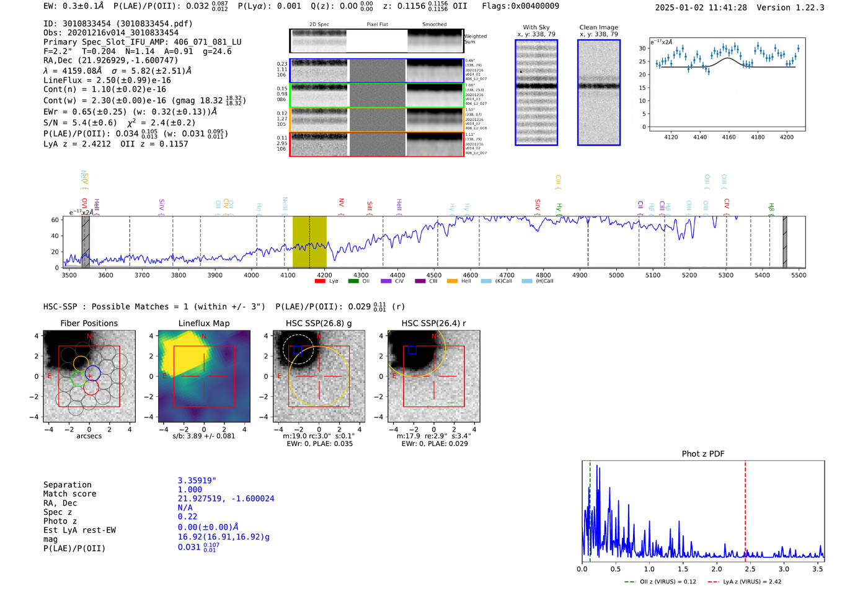
Task: Click the Separation value 3.35919"
Action: pos(197,481)
